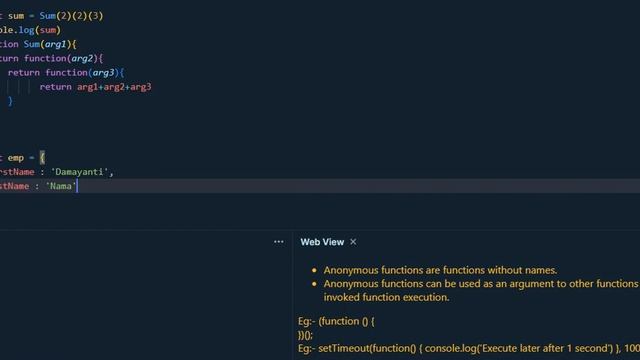Click the 'return arg1+arg2+arg3' line
Image resolution: width=640 pixels, height=360 pixels.
pos(96,87)
